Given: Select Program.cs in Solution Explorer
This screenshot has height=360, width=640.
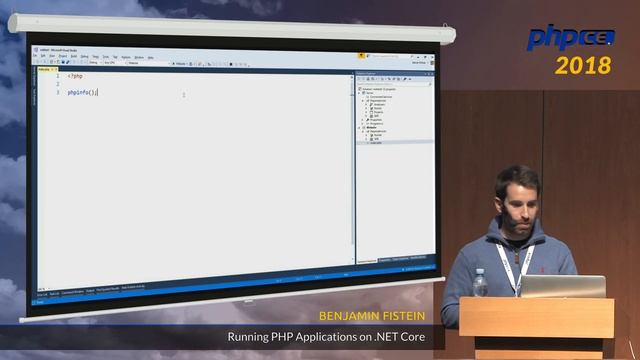Looking at the screenshot, I should pyautogui.click(x=376, y=124).
